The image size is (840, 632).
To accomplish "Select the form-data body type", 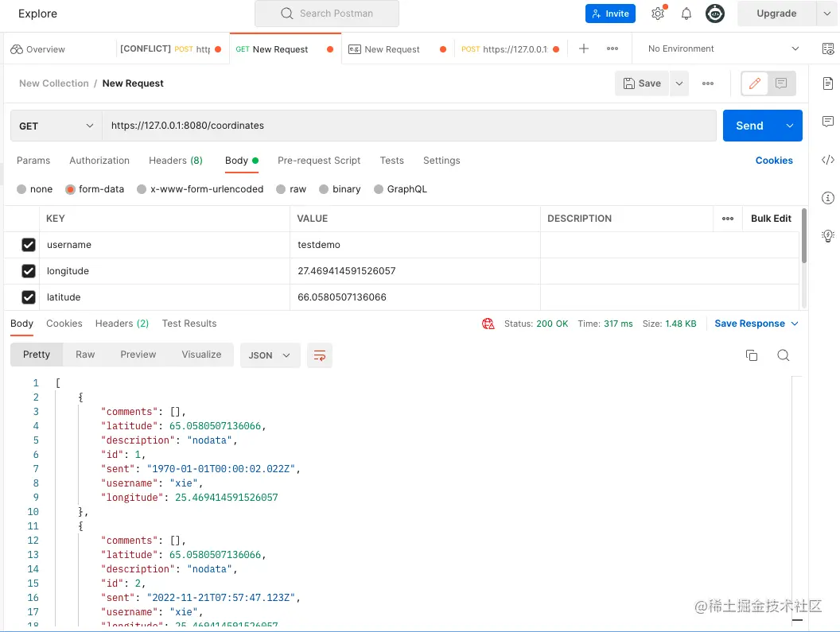I will click(x=70, y=189).
